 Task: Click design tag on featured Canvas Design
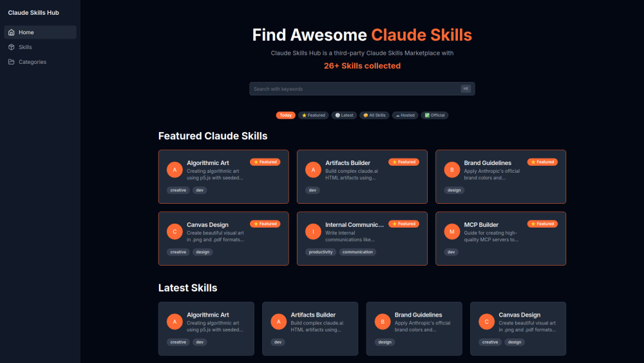[x=202, y=252]
